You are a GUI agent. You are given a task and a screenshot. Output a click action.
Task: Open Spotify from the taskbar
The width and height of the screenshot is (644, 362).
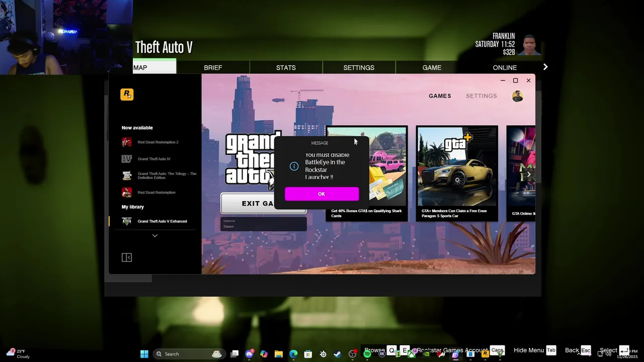pos(367,354)
